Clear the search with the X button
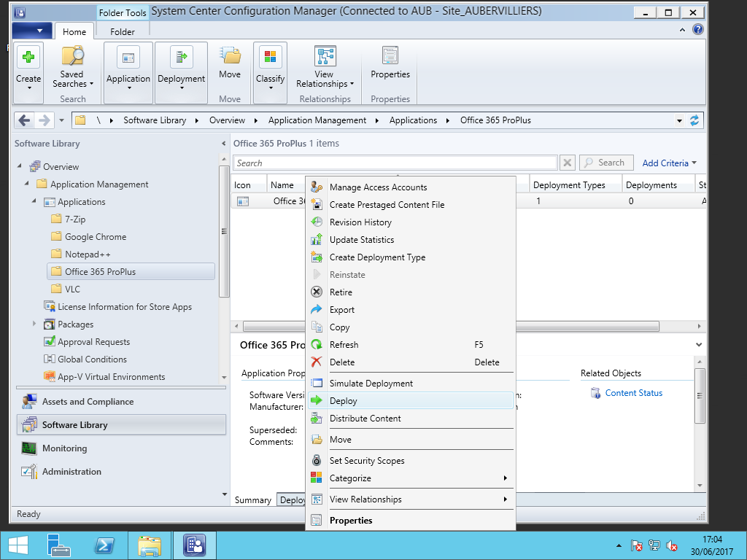The height and width of the screenshot is (560, 747). pyautogui.click(x=567, y=163)
